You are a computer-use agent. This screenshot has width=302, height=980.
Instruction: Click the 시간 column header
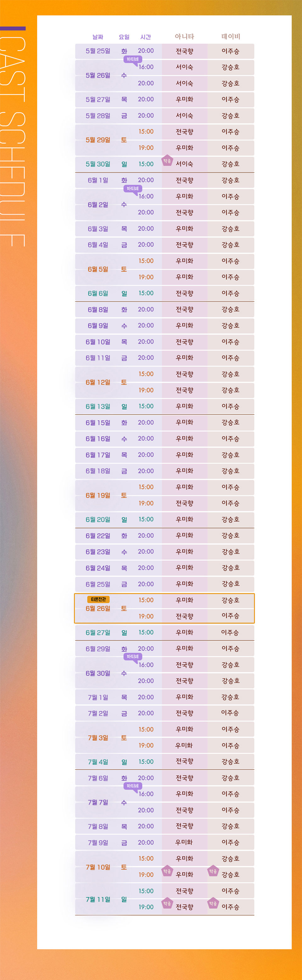coord(145,37)
